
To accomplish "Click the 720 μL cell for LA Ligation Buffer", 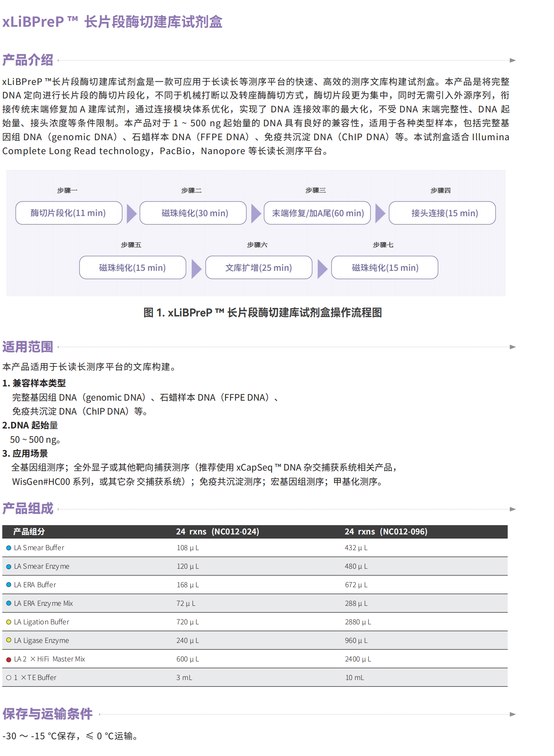I will (188, 622).
